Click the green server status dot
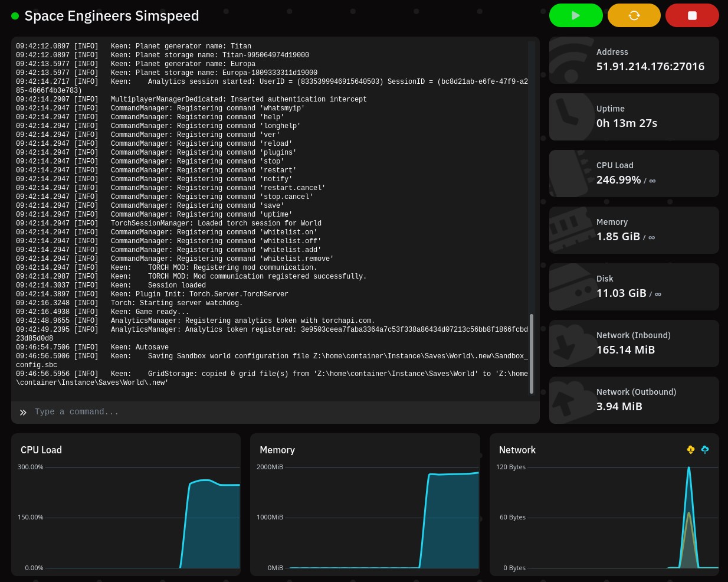The height and width of the screenshot is (582, 728). pos(15,16)
